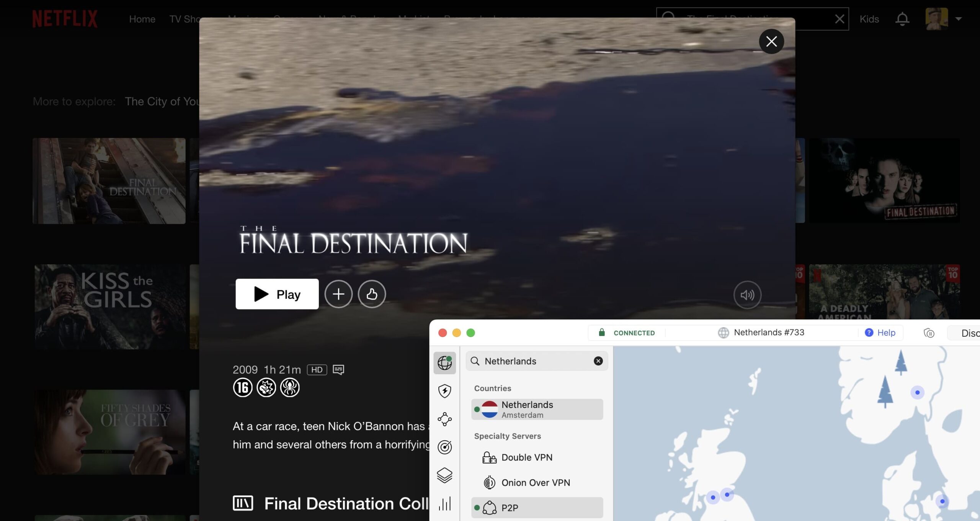Open the Kids section
This screenshot has width=980, height=521.
point(869,19)
